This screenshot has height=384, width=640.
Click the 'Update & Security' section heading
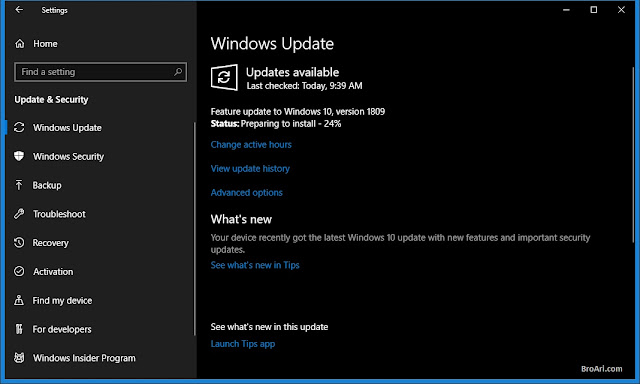point(51,100)
